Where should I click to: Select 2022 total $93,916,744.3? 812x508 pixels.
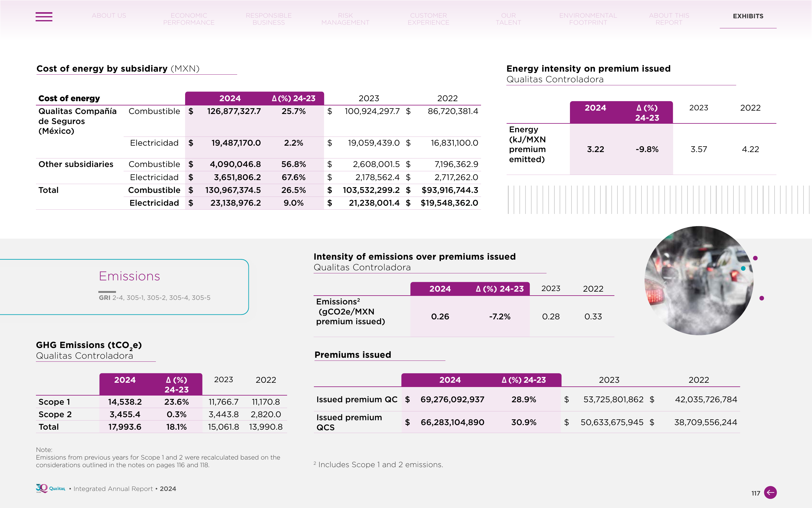click(x=450, y=190)
